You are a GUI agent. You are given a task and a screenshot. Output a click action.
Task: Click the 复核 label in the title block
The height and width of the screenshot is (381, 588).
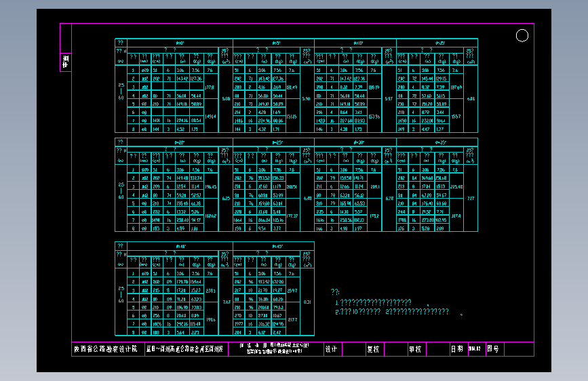point(373,349)
